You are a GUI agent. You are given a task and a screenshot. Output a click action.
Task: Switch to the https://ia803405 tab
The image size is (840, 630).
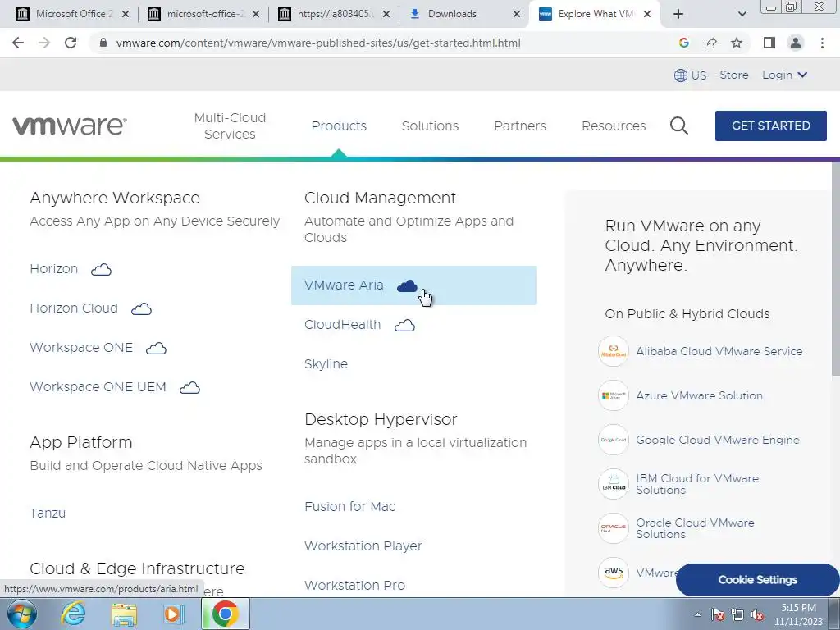click(335, 14)
